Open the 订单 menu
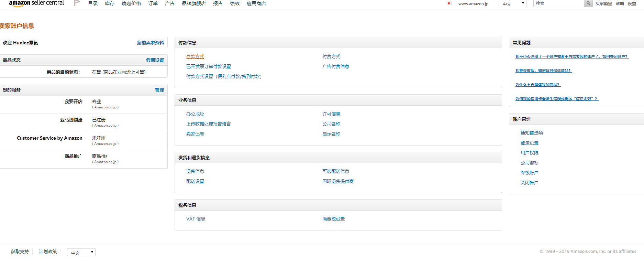 point(153,3)
